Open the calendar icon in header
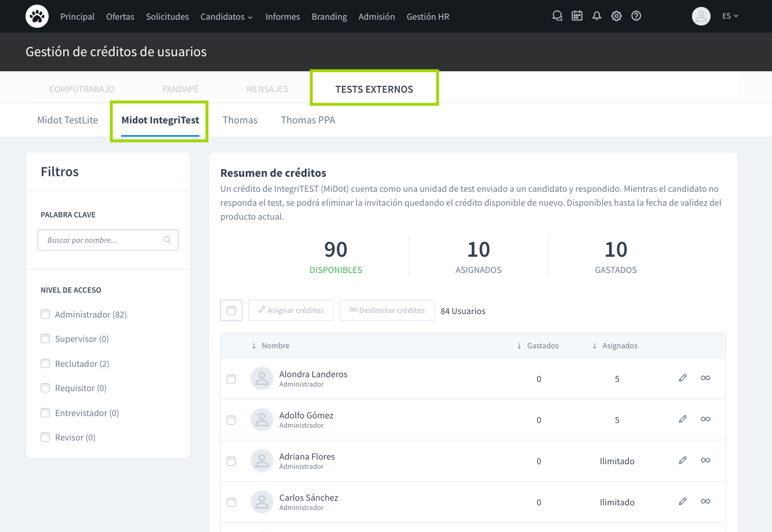Image resolution: width=772 pixels, height=532 pixels. 577,16
